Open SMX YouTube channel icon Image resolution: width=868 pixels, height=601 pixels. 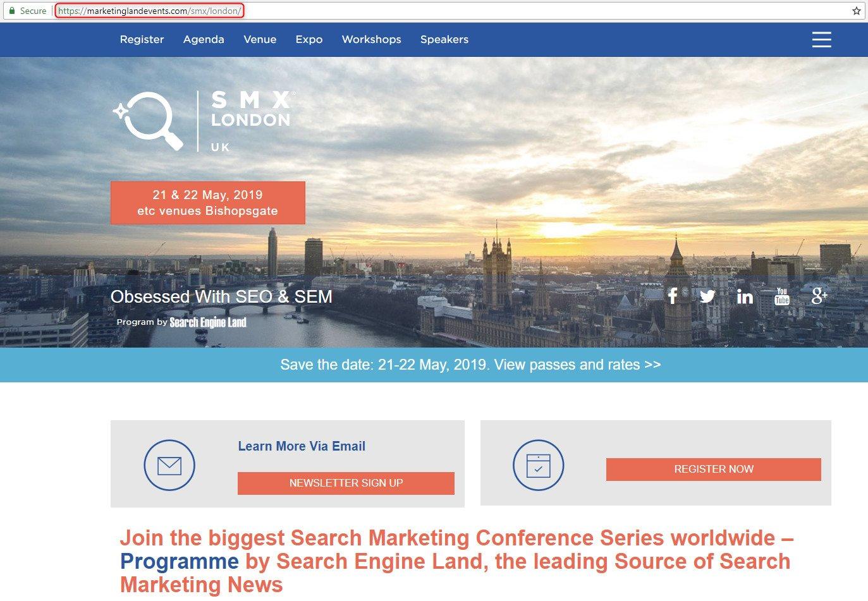coord(782,296)
